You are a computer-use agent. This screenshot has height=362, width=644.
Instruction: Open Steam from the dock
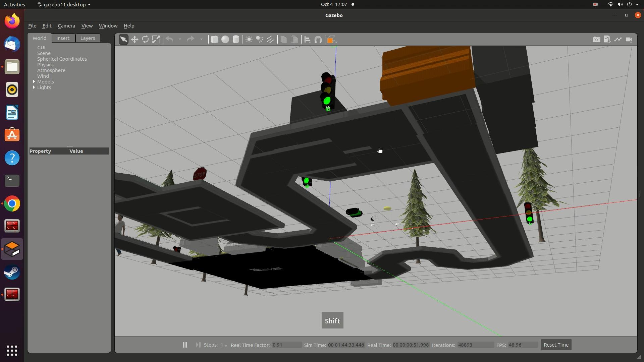(x=12, y=272)
